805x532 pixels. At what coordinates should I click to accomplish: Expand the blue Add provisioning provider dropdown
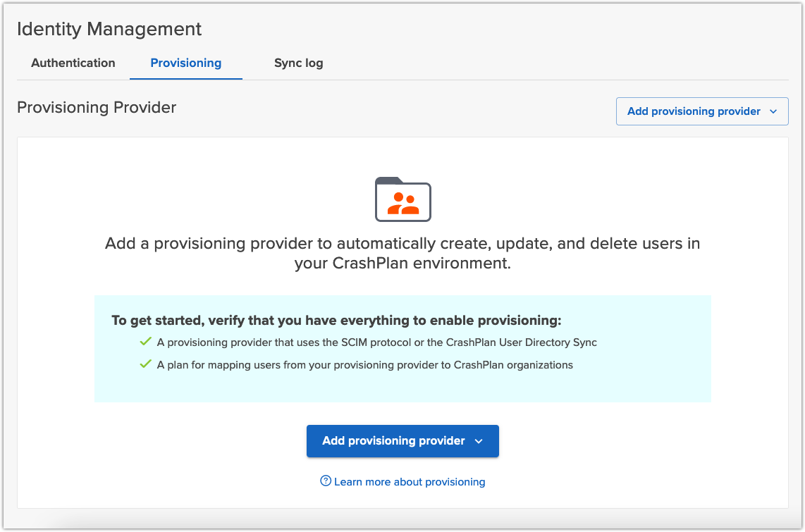(x=402, y=441)
